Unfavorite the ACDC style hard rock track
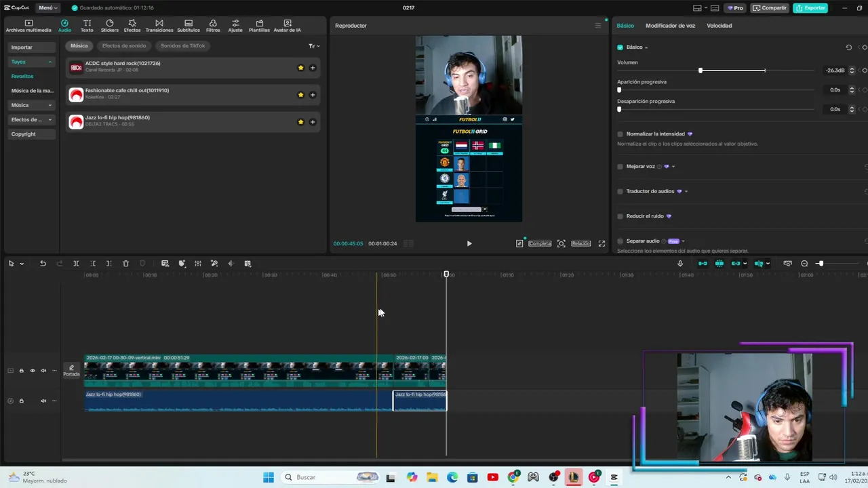 (300, 68)
